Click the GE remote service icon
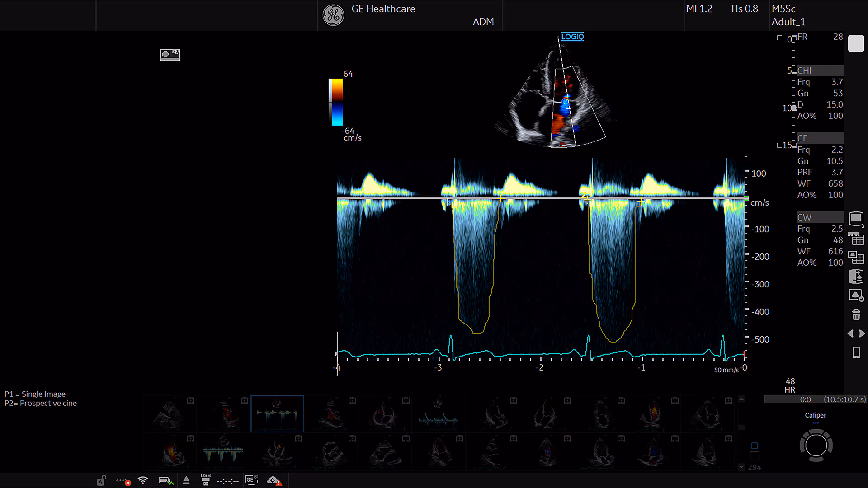This screenshot has height=488, width=868. click(x=251, y=480)
